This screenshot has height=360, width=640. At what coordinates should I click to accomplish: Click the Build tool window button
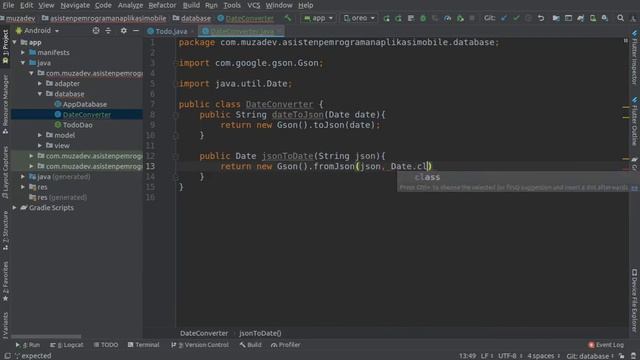(x=250, y=345)
